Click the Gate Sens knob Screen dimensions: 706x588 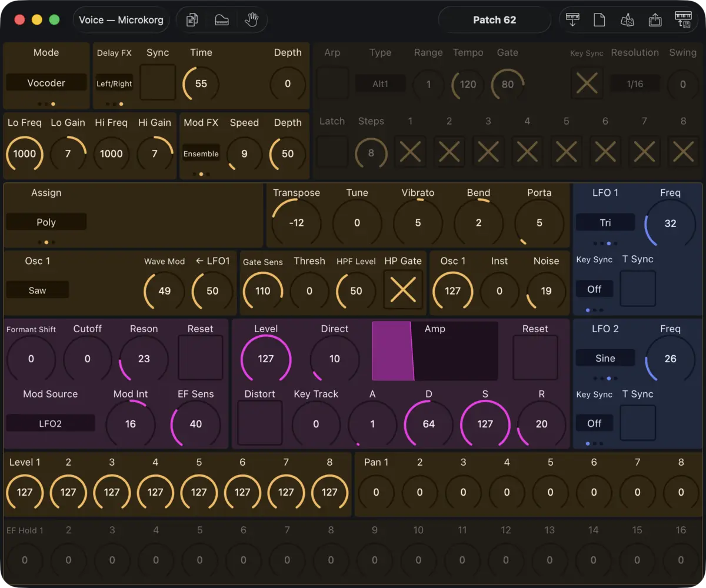tap(263, 290)
